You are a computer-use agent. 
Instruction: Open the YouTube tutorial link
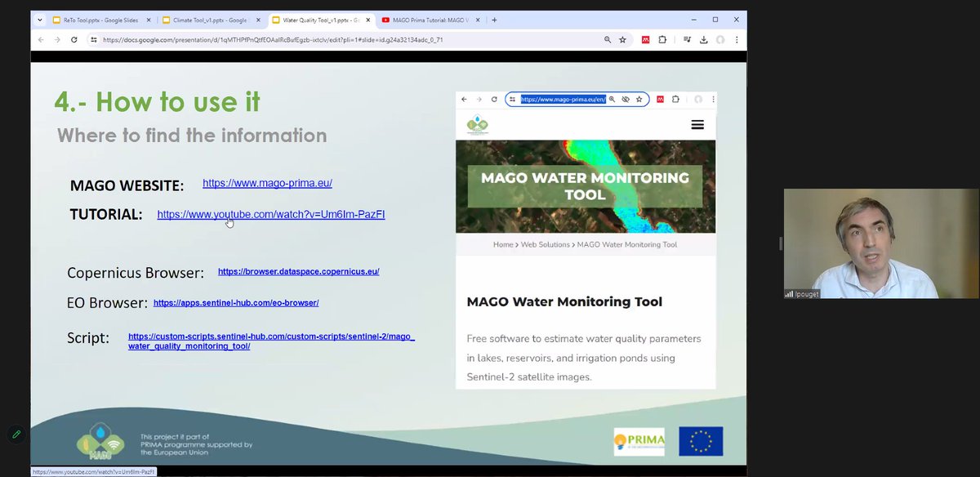(x=271, y=214)
